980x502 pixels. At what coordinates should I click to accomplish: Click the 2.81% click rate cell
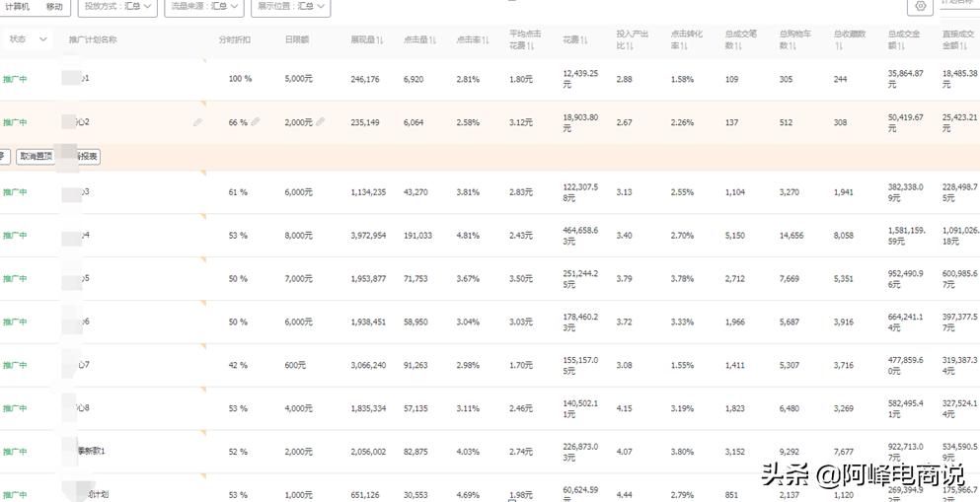click(468, 79)
